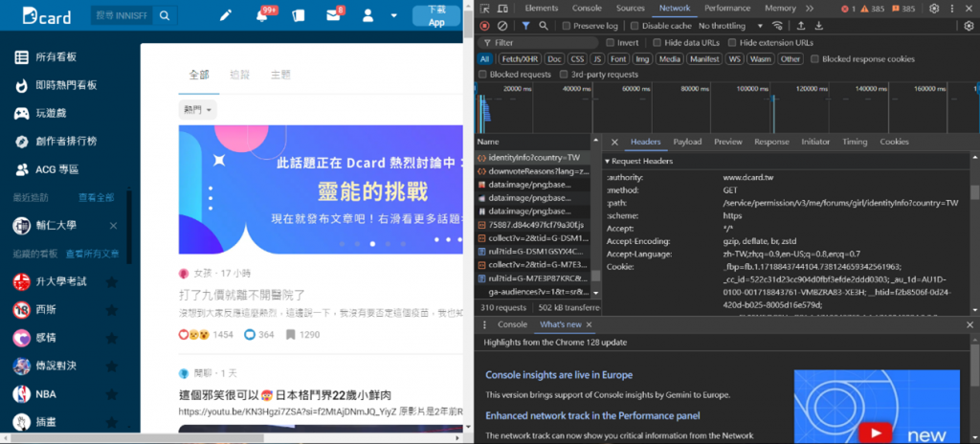980x444 pixels.
Task: Expand more DevTools tabs chevron
Action: pos(810,8)
